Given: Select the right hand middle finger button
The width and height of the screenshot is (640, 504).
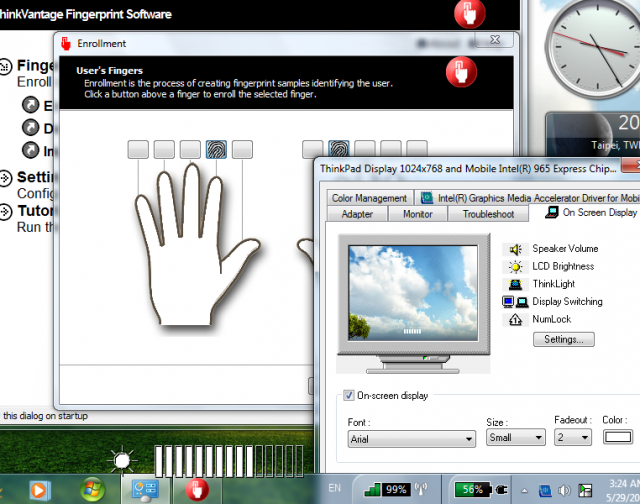Looking at the screenshot, I should [x=365, y=149].
